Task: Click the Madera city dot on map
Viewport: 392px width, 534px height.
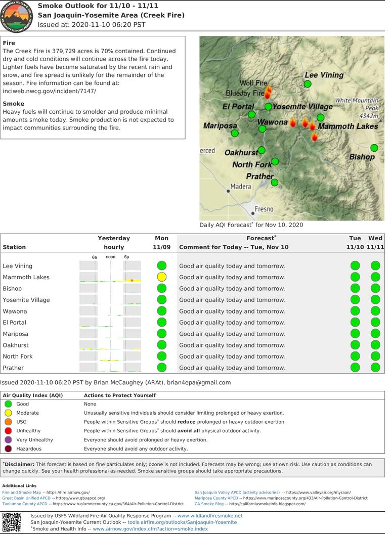Action: click(228, 191)
